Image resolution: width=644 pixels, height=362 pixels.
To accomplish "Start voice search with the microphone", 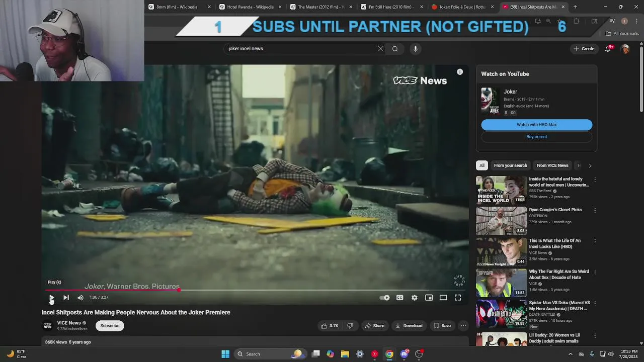I will tap(416, 49).
